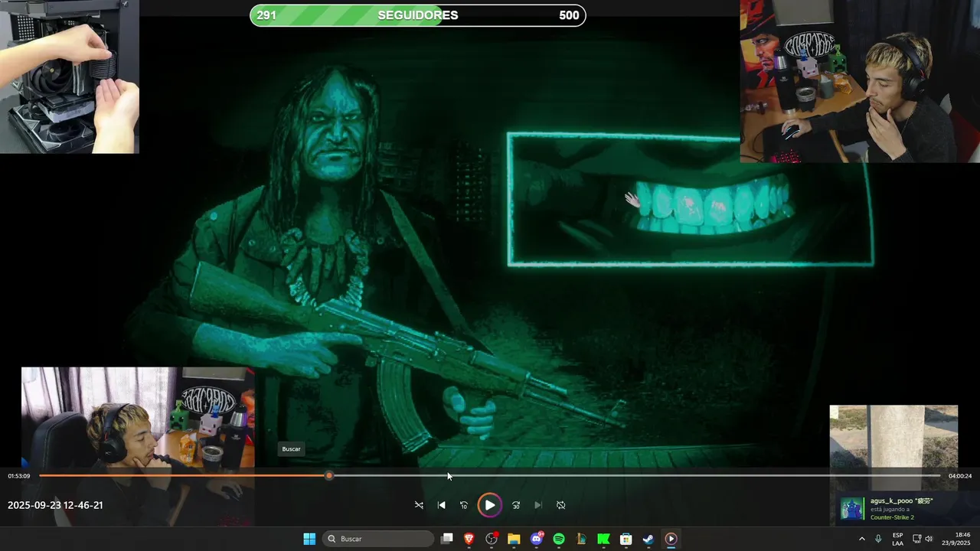Click the agus_k_pooo Steam notification avatar
This screenshot has width=980, height=551.
[x=852, y=509]
